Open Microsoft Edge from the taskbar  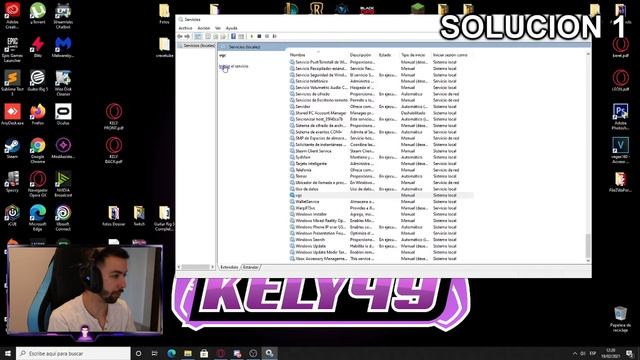(171, 353)
